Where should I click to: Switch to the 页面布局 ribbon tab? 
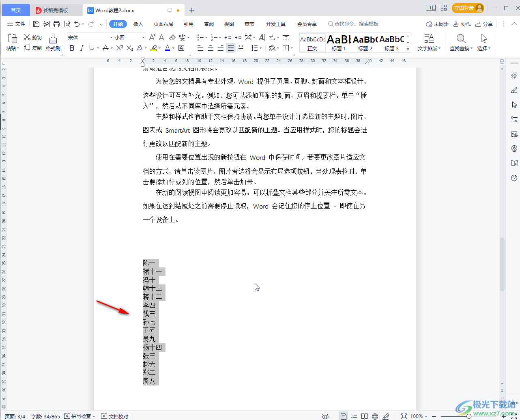point(163,24)
